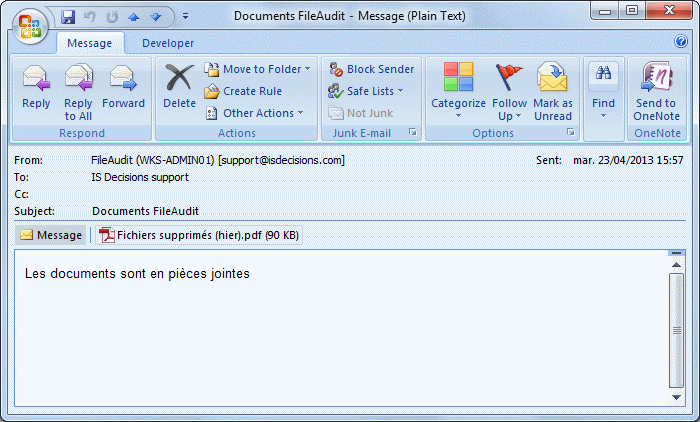The width and height of the screenshot is (700, 422).
Task: Expand Move to Folder dropdown
Action: coord(257,69)
